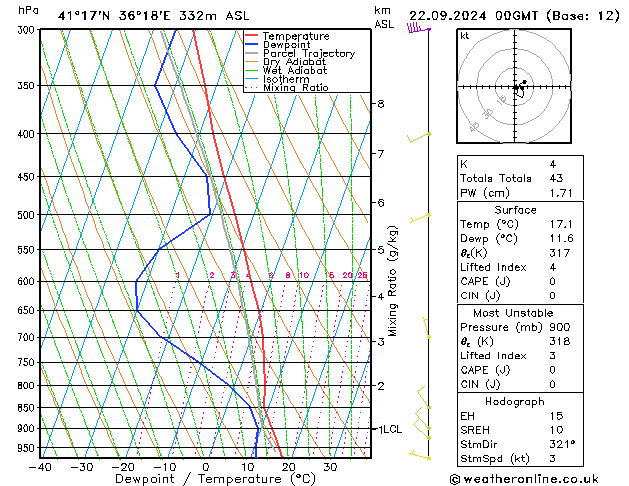Click the coordinates title '41°17'N 36°18'E 332m ASL'
Viewport: 629px width, 486px height.
click(153, 16)
